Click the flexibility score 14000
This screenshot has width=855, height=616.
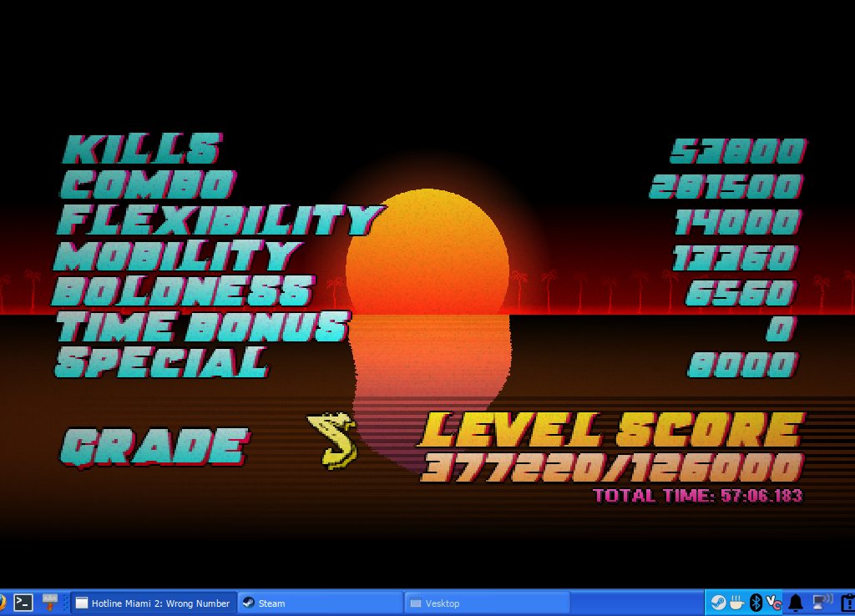pyautogui.click(x=738, y=222)
